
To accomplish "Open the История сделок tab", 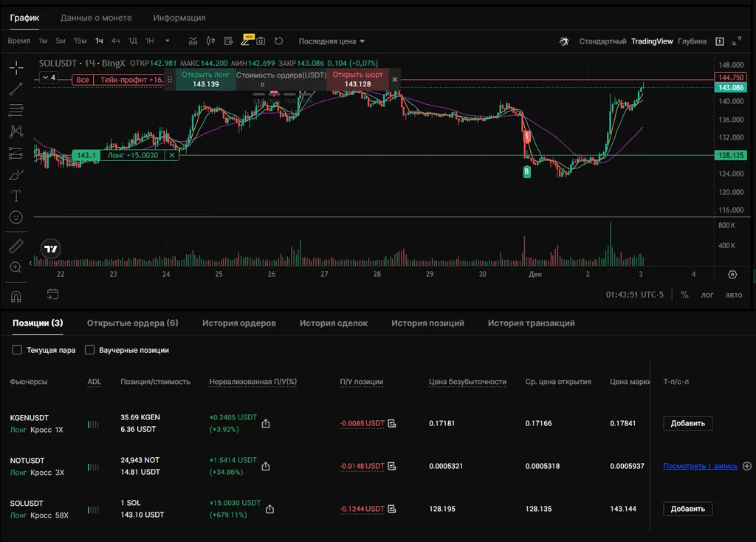I will pyautogui.click(x=334, y=323).
